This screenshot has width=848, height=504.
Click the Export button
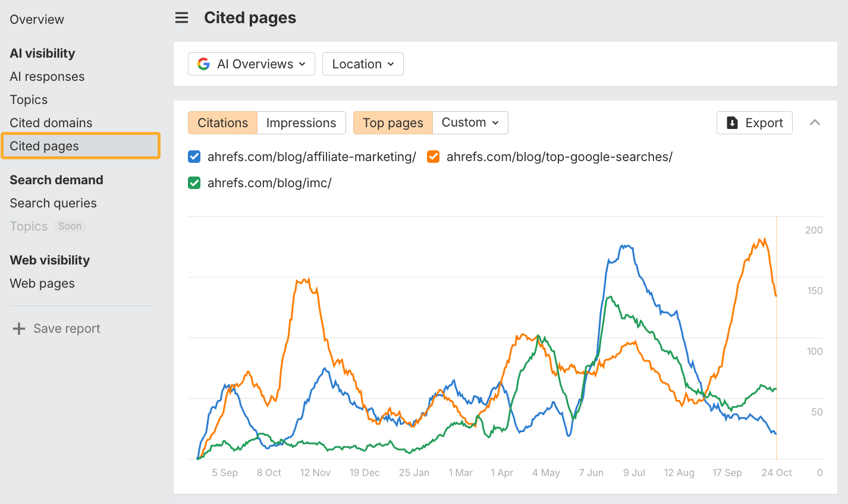pos(754,122)
